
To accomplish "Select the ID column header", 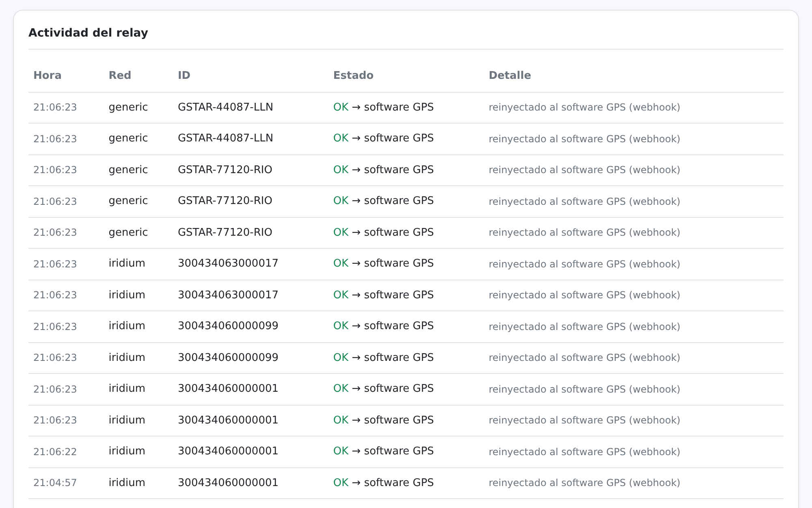I will pyautogui.click(x=184, y=75).
